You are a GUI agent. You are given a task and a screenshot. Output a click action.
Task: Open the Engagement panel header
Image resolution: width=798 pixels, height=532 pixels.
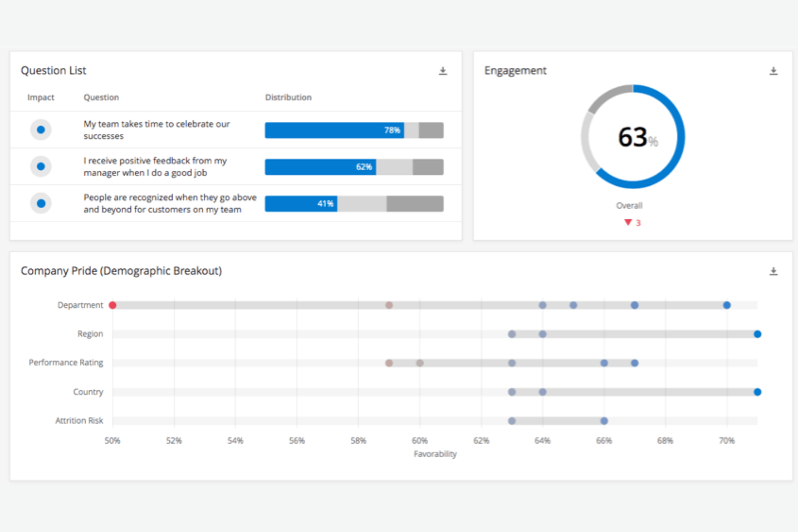(x=515, y=70)
